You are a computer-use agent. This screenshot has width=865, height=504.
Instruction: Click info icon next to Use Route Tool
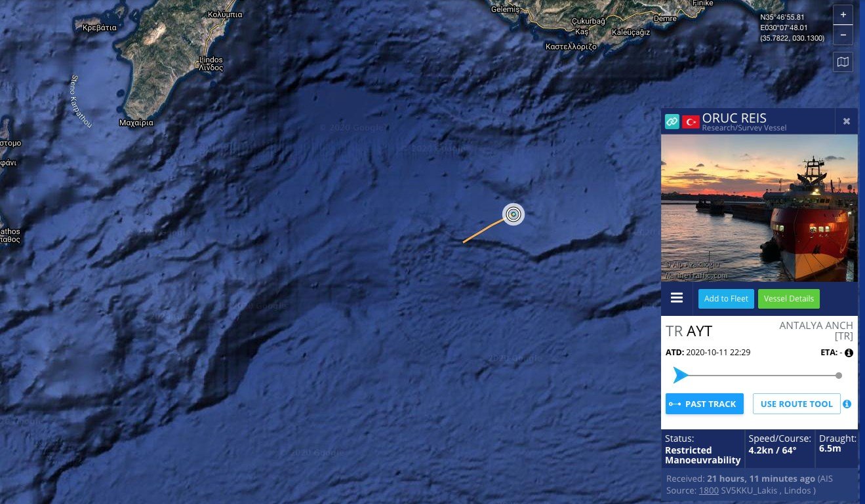click(847, 404)
